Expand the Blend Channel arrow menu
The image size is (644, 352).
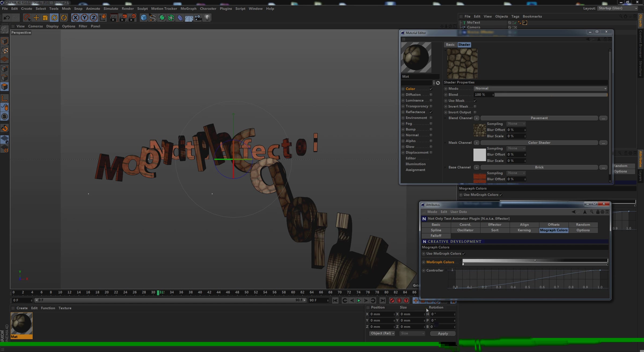pos(477,118)
